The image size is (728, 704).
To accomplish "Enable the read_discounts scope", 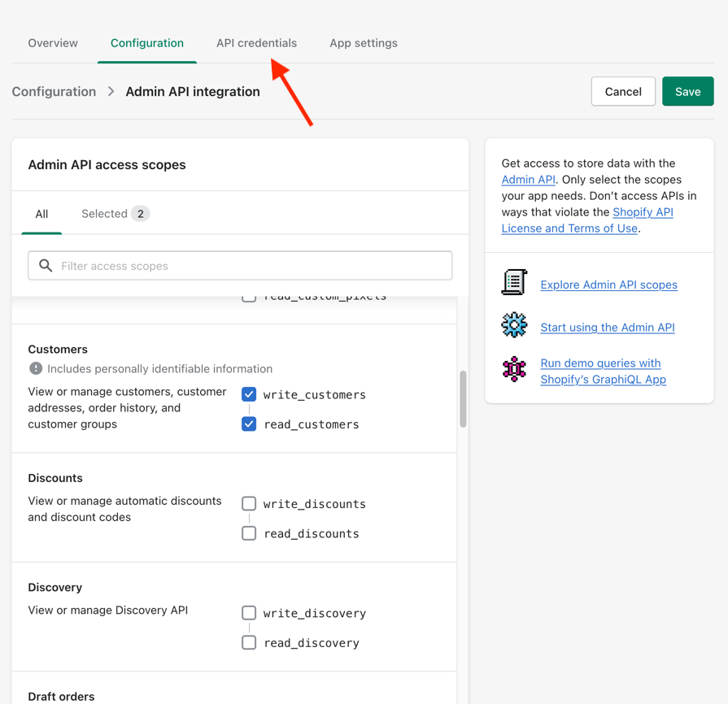I will (x=249, y=533).
